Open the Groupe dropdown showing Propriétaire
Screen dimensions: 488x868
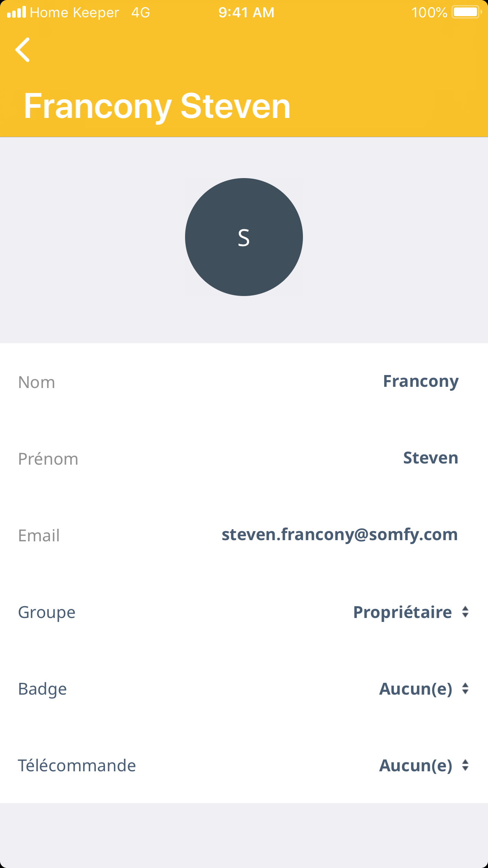[x=402, y=612]
